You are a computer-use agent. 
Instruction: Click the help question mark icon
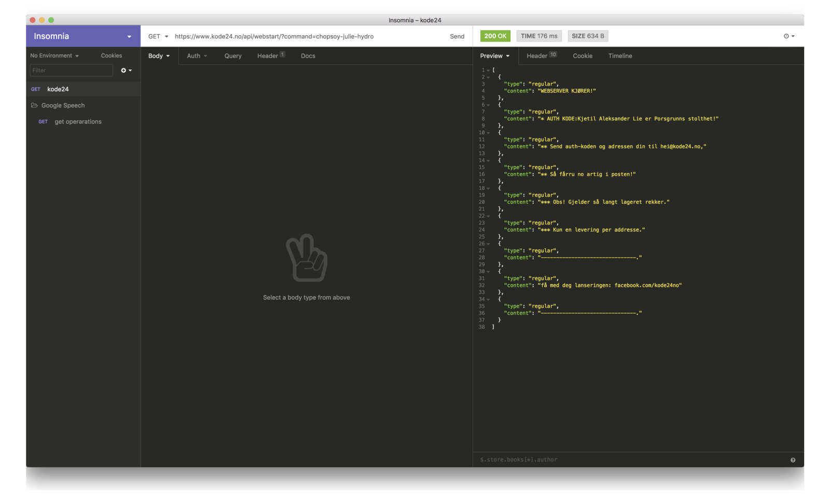[793, 460]
